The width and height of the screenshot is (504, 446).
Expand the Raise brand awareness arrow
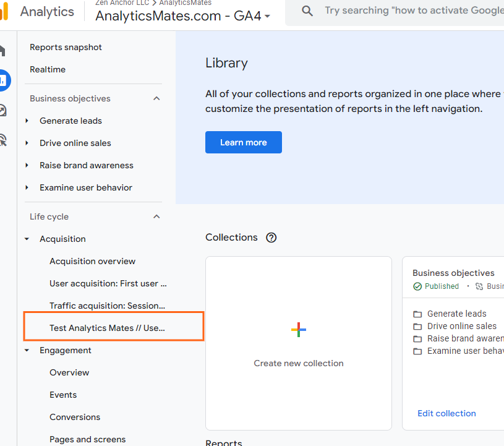tap(27, 165)
